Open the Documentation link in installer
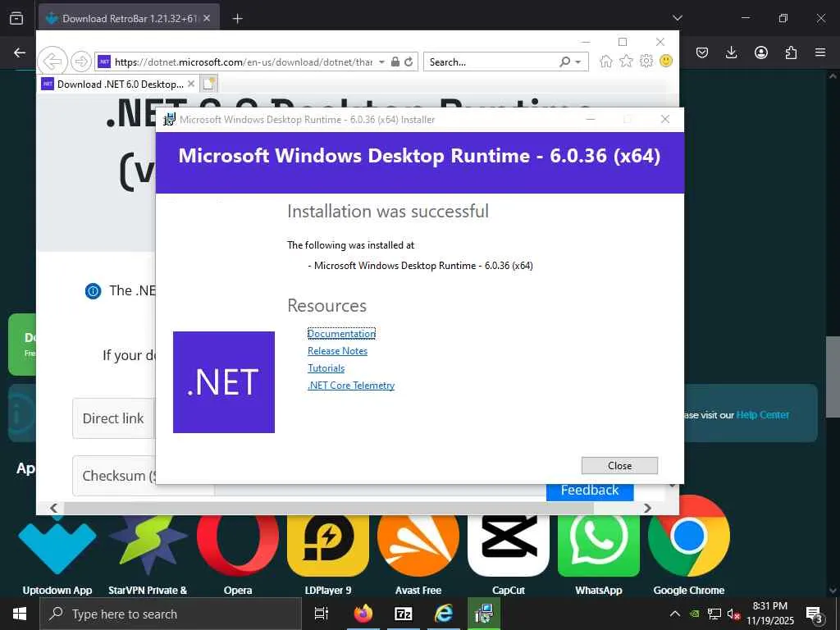840x630 pixels. tap(341, 333)
